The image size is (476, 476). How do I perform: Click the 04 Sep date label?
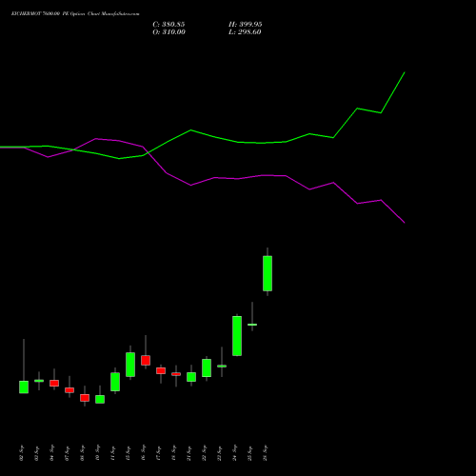[x=51, y=453]
